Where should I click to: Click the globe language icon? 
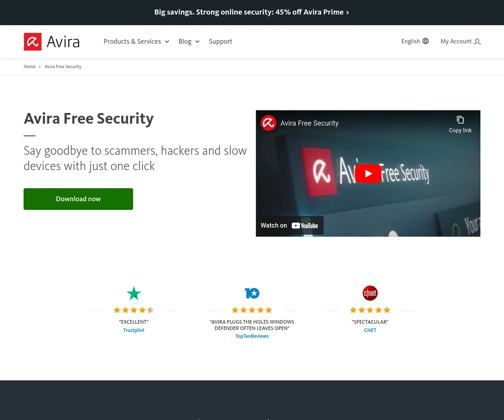(x=425, y=41)
